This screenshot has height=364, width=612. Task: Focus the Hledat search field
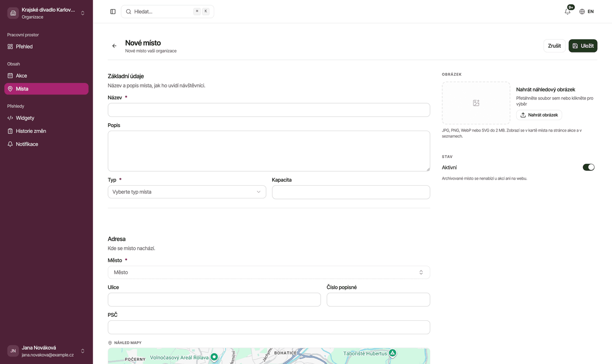[167, 12]
